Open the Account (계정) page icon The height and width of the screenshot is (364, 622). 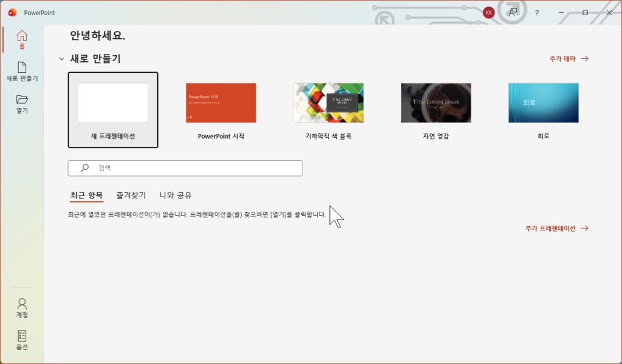point(22,303)
